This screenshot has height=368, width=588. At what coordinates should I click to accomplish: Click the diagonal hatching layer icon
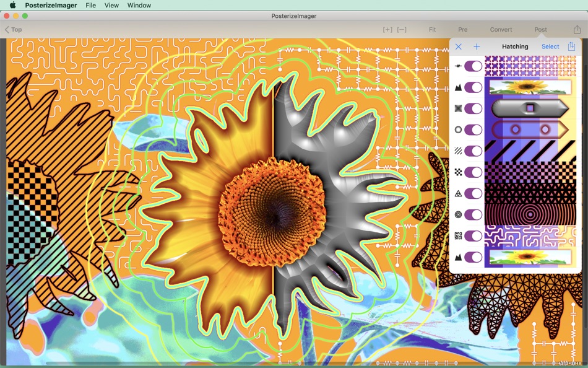pos(458,151)
